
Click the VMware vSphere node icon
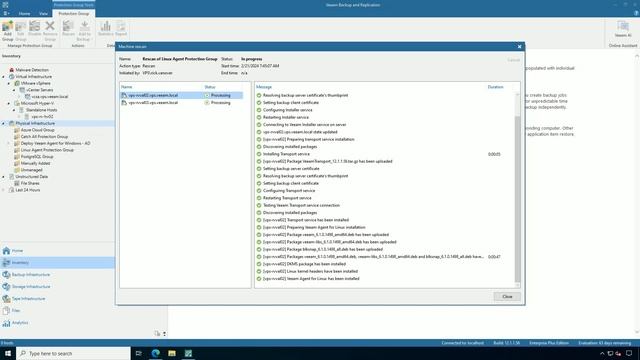tap(17, 83)
